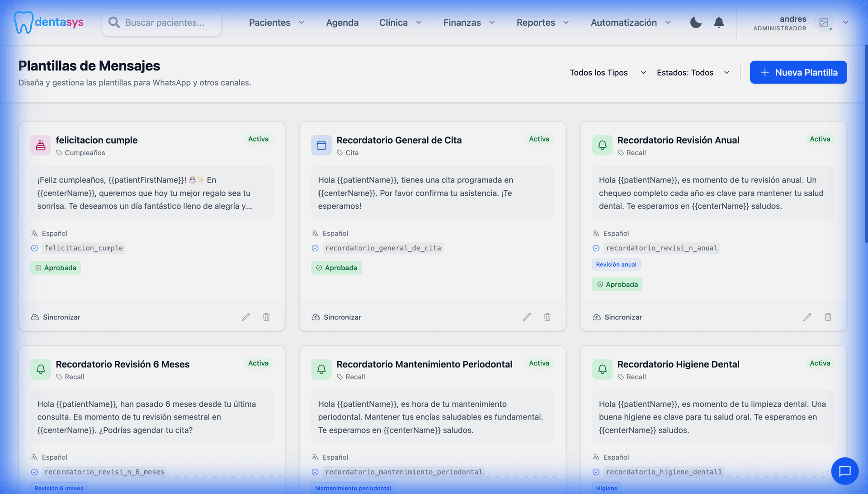868x494 pixels.
Task: Click pencil icon on Recordatorio General de Cita
Action: coord(526,317)
